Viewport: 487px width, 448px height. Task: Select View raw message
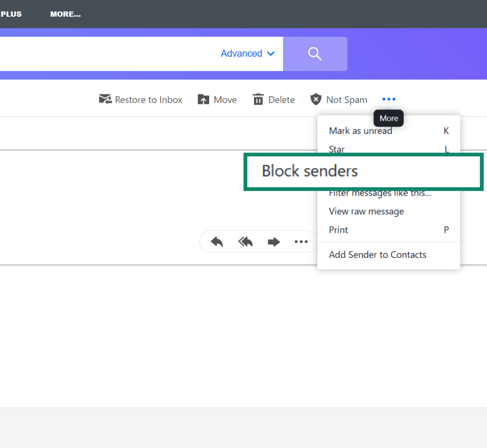pos(366,211)
